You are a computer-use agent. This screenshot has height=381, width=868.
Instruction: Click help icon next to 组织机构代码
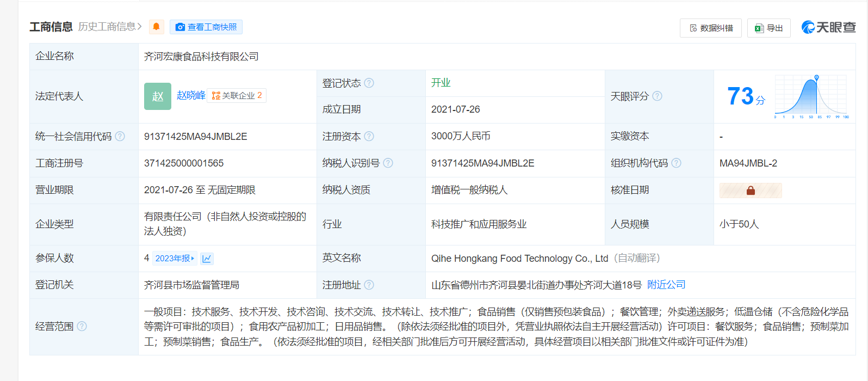[x=676, y=163]
